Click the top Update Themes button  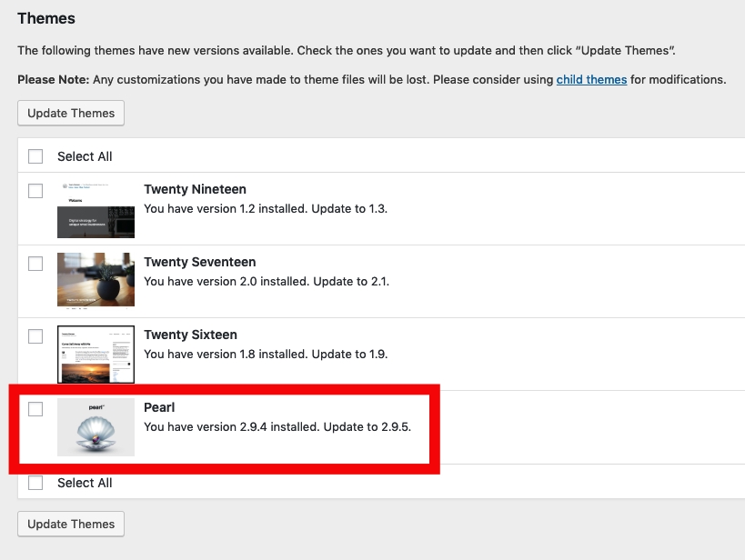[71, 113]
